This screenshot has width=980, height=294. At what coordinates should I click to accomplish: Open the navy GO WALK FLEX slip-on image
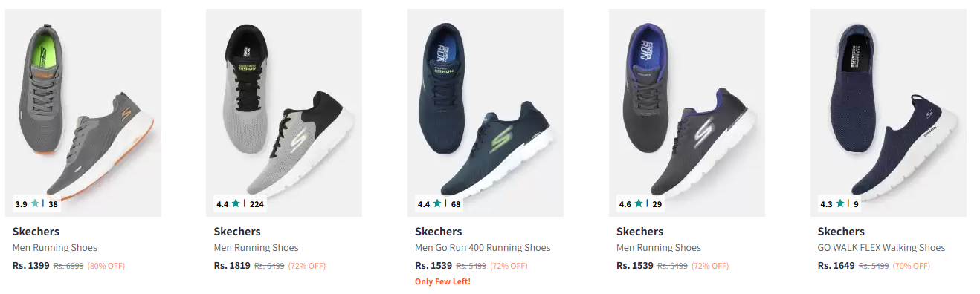[889, 113]
